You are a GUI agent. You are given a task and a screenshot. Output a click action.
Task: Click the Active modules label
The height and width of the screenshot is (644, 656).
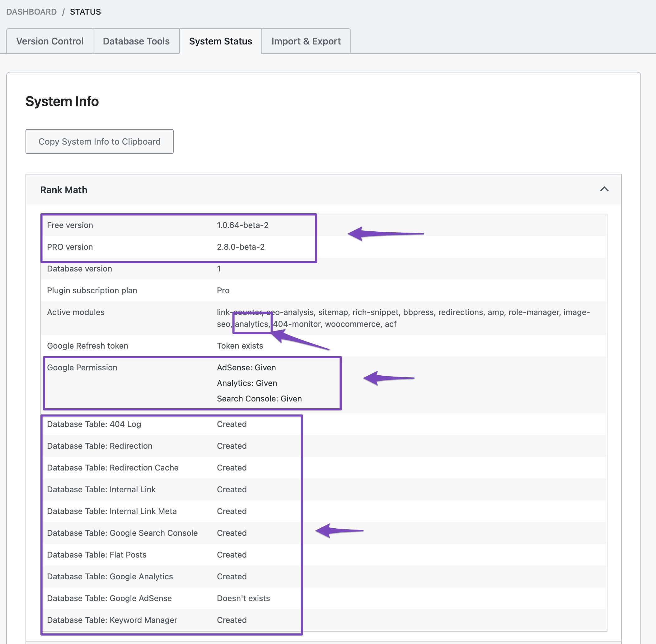point(76,312)
